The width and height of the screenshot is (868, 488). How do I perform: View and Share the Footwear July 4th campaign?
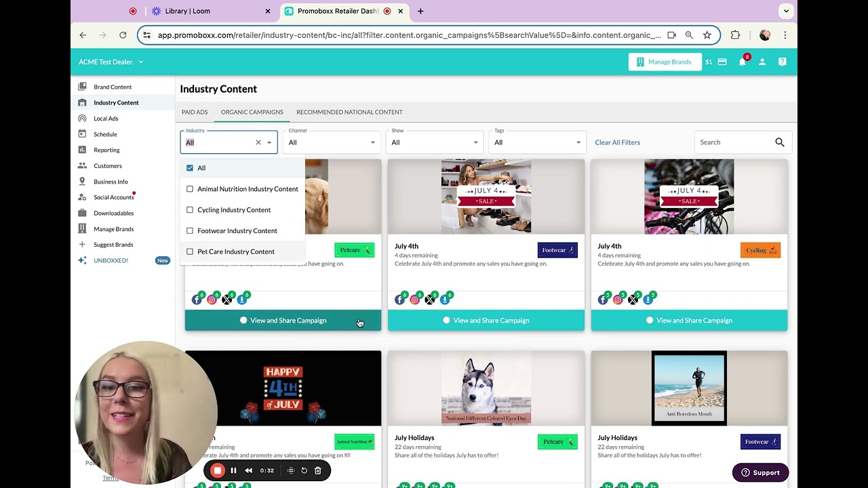pos(486,321)
